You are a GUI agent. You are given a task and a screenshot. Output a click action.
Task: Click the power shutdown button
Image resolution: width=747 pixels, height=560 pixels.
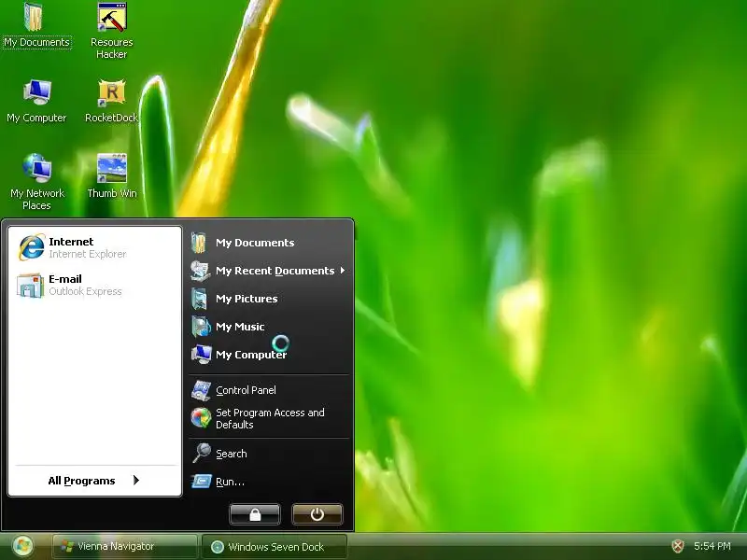317,514
